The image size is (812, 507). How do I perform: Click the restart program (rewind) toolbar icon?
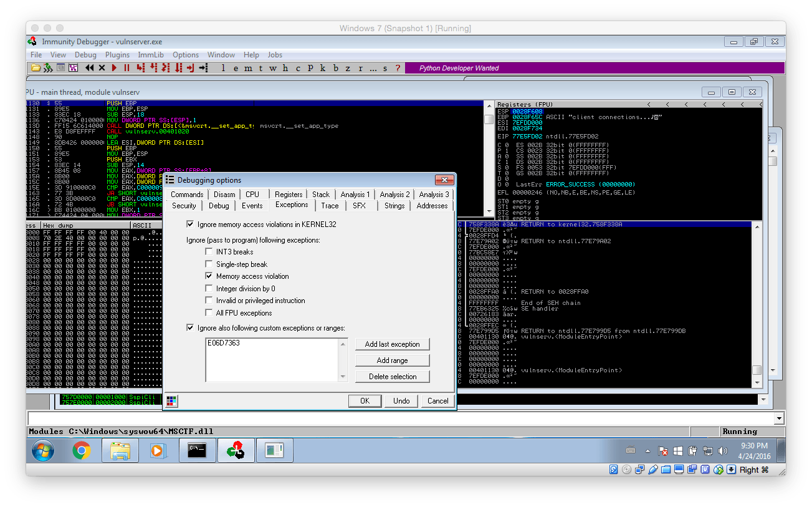89,68
